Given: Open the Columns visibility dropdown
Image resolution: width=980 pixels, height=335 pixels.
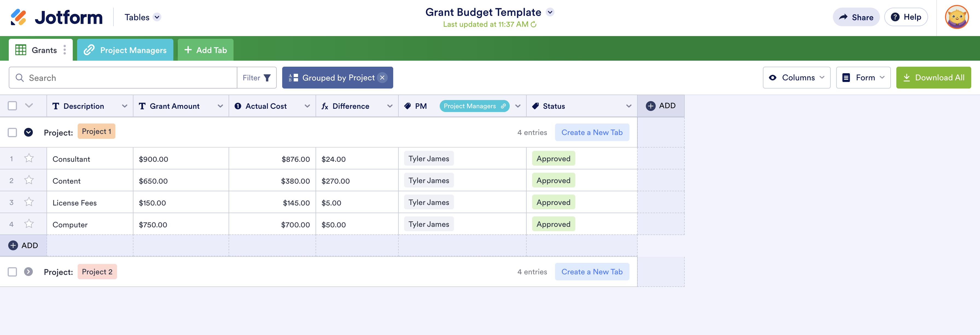Looking at the screenshot, I should [x=796, y=78].
